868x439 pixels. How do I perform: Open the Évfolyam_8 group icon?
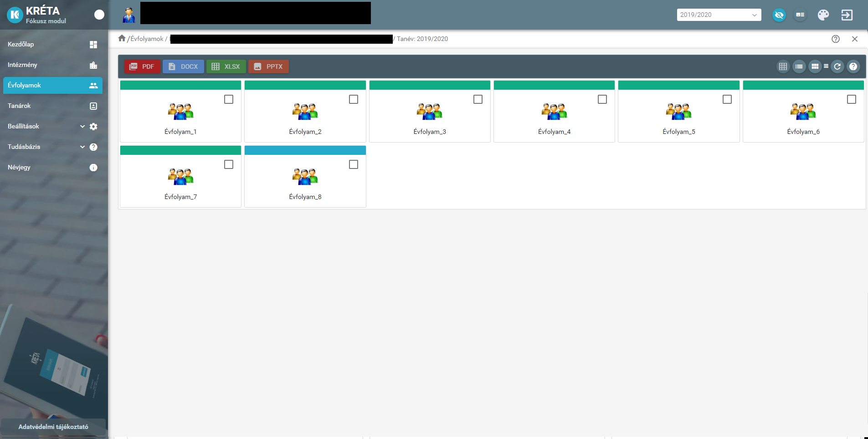305,177
